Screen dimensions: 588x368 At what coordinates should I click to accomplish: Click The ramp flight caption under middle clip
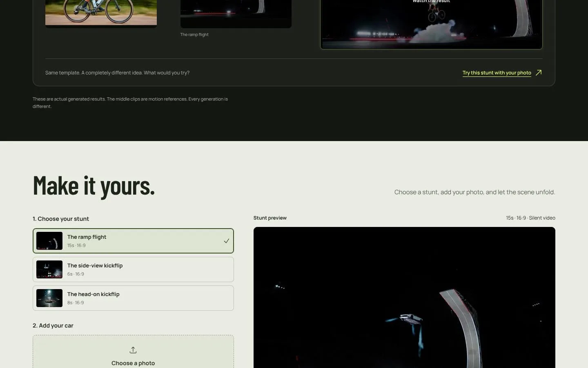[194, 35]
